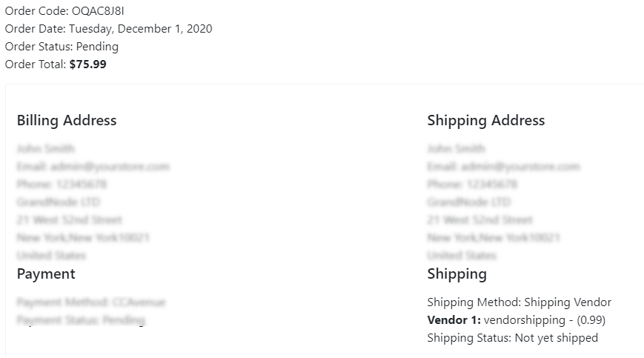Click the Order Code OQAC8J8I text
This screenshot has width=644, height=358.
tap(64, 11)
